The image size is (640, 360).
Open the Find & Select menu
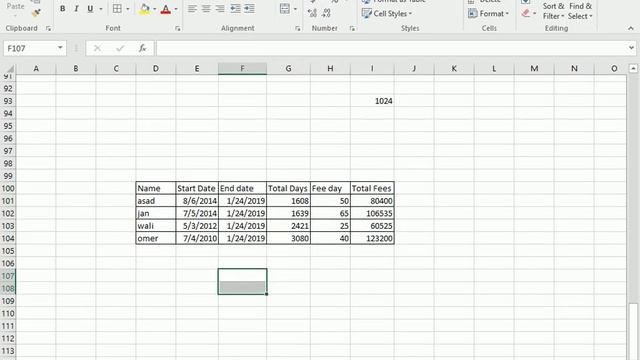point(580,11)
